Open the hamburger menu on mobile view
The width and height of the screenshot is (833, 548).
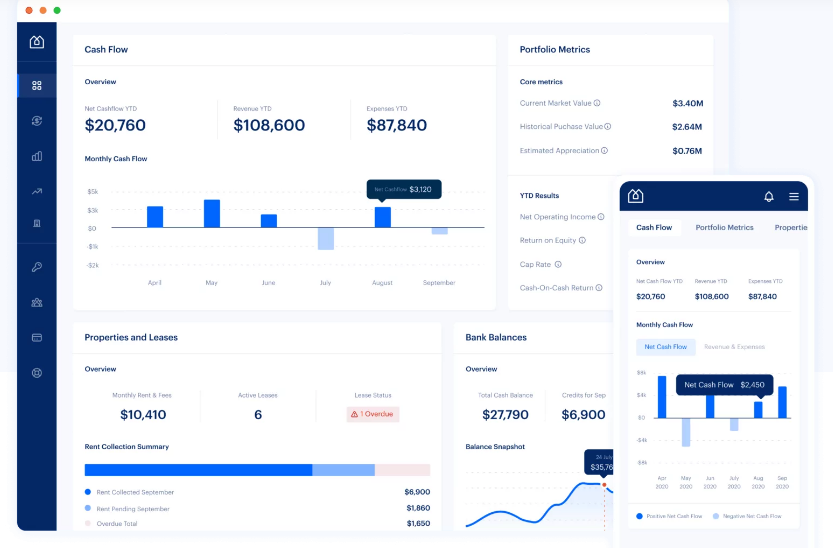click(x=794, y=196)
